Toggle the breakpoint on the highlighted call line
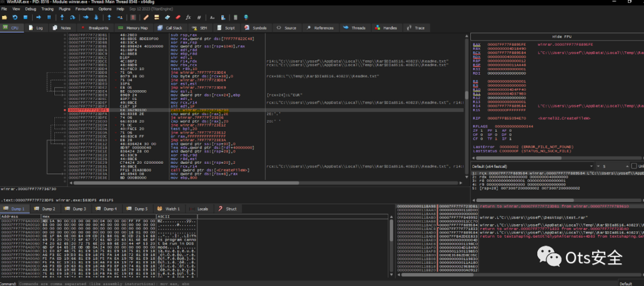The image size is (644, 286). pos(64,110)
